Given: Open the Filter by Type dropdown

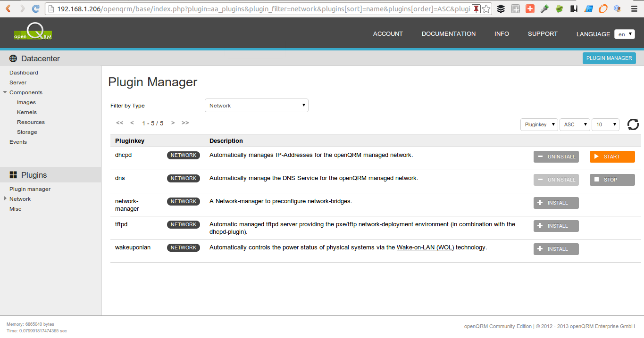Looking at the screenshot, I should pos(257,106).
